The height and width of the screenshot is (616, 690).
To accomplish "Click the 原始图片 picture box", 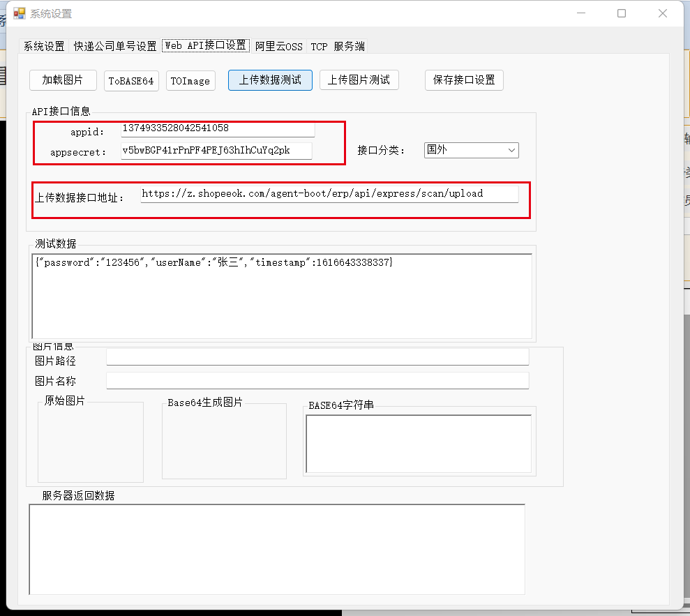I will [x=91, y=442].
